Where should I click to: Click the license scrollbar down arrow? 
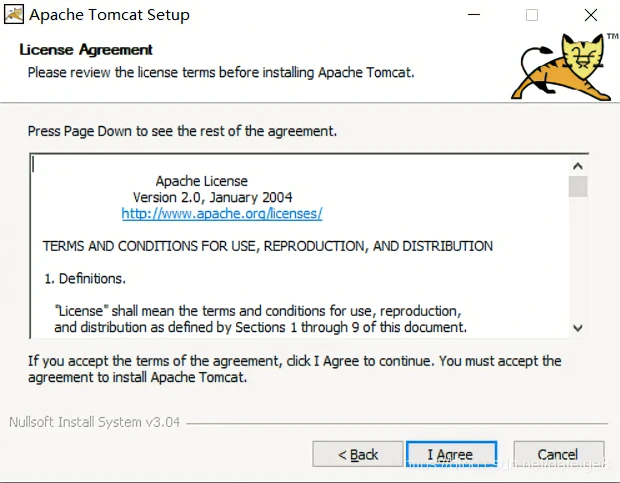(578, 328)
